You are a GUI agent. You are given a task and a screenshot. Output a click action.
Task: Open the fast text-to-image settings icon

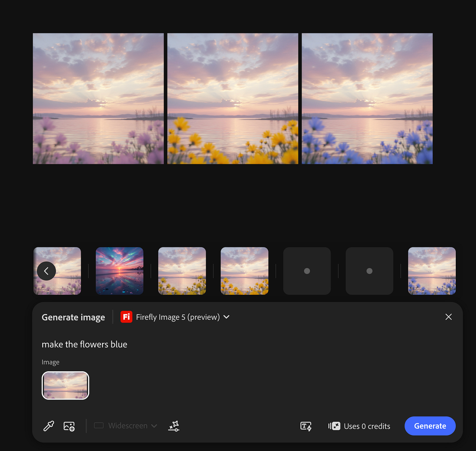[x=305, y=426]
